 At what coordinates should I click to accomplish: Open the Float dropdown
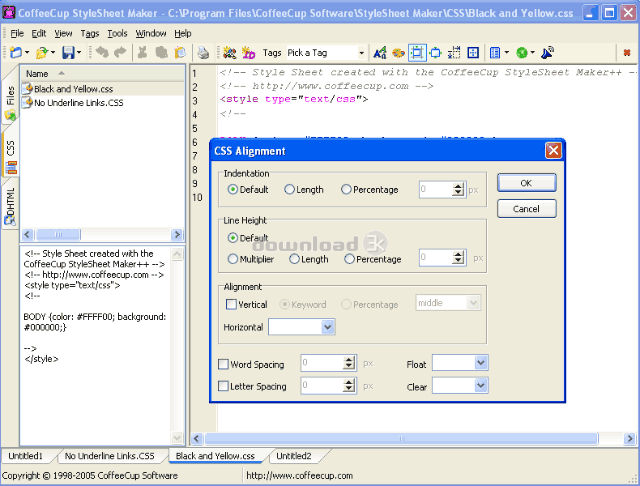click(x=481, y=363)
